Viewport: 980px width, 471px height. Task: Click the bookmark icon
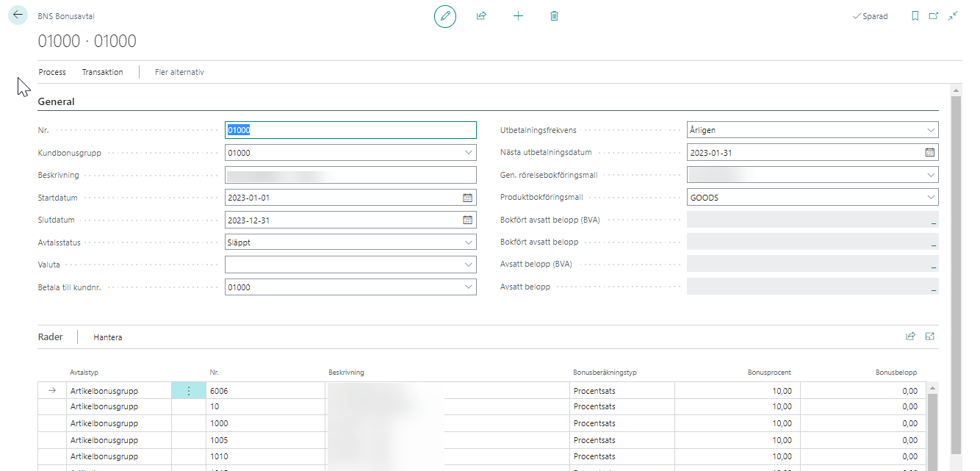point(915,15)
